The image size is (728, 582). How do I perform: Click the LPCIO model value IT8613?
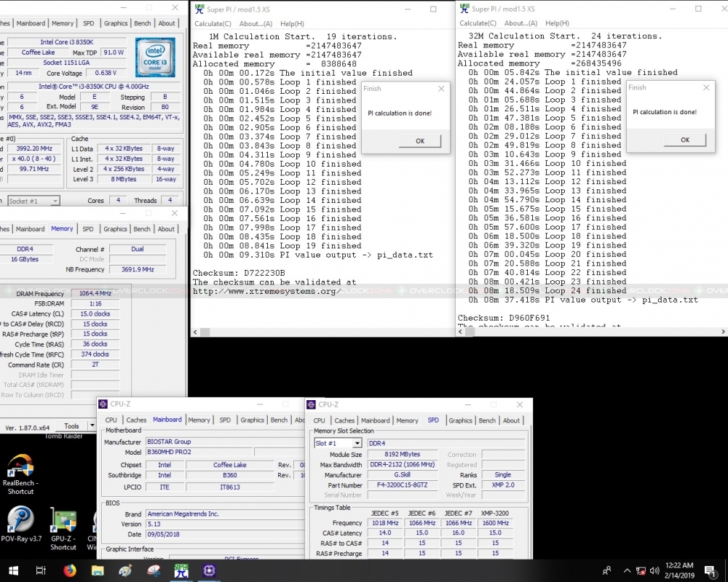tap(230, 487)
